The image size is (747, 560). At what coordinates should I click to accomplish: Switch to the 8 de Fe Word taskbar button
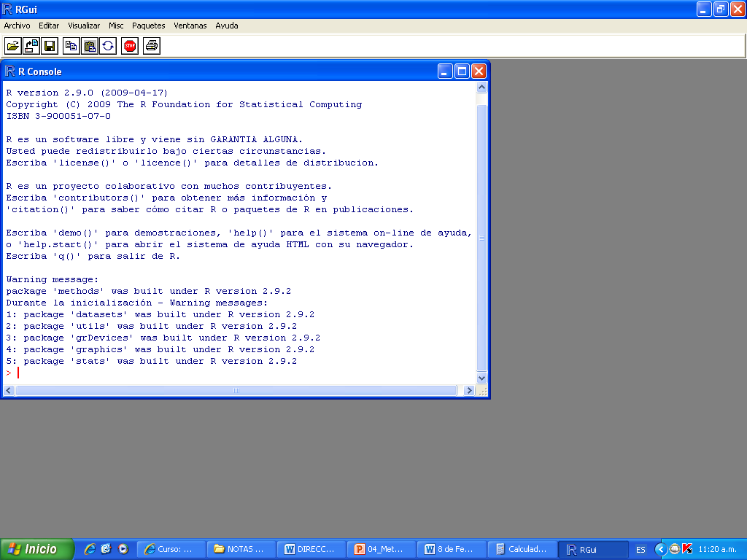452,549
